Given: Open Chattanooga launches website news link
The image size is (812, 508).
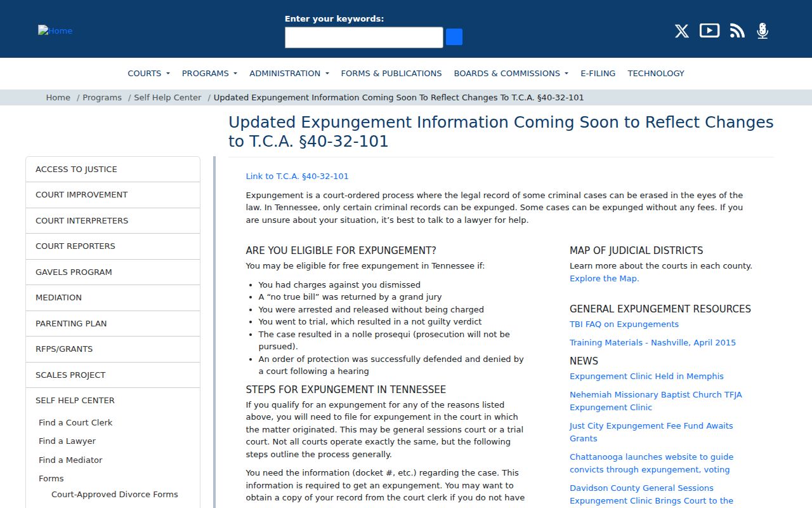Looking at the screenshot, I should pos(652,463).
